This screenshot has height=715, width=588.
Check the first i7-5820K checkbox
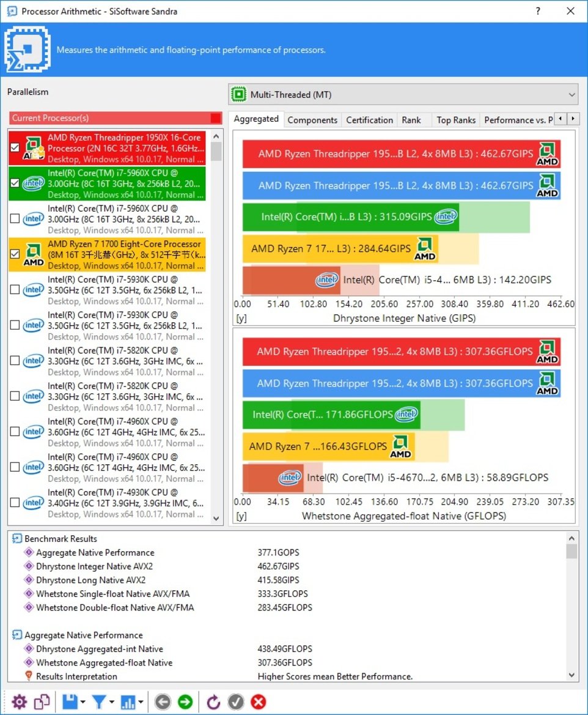(15, 361)
